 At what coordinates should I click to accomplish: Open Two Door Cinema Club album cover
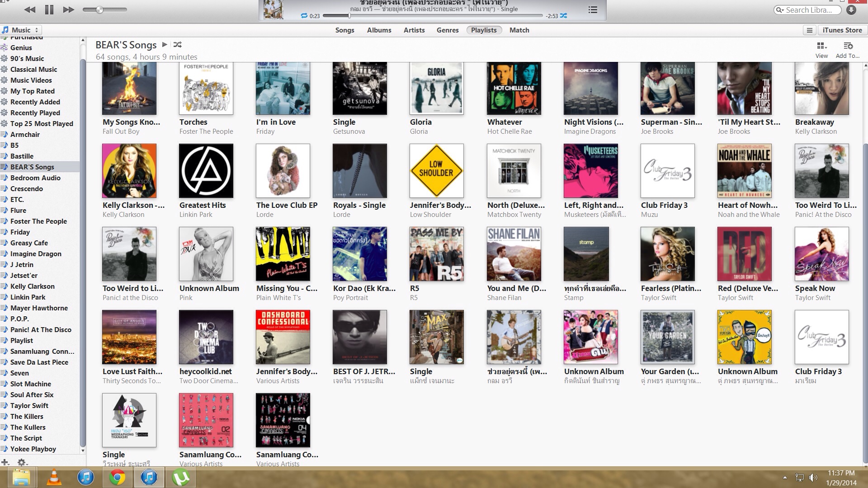click(206, 337)
